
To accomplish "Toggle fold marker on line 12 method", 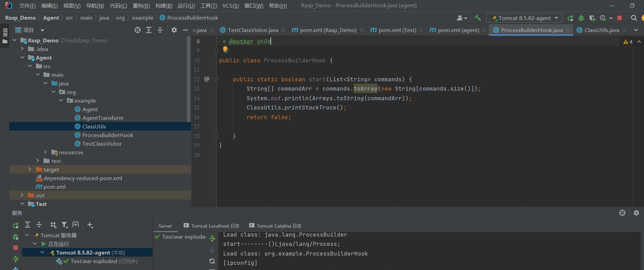I will 216,80.
